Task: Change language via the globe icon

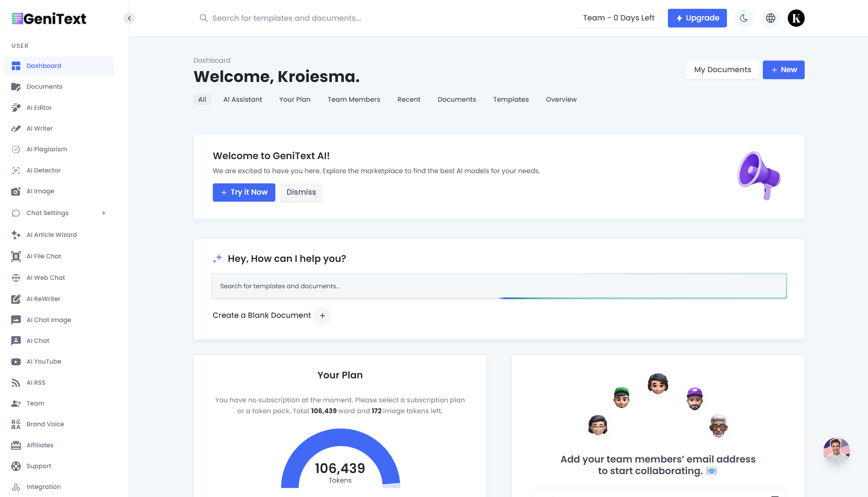Action: coord(770,18)
